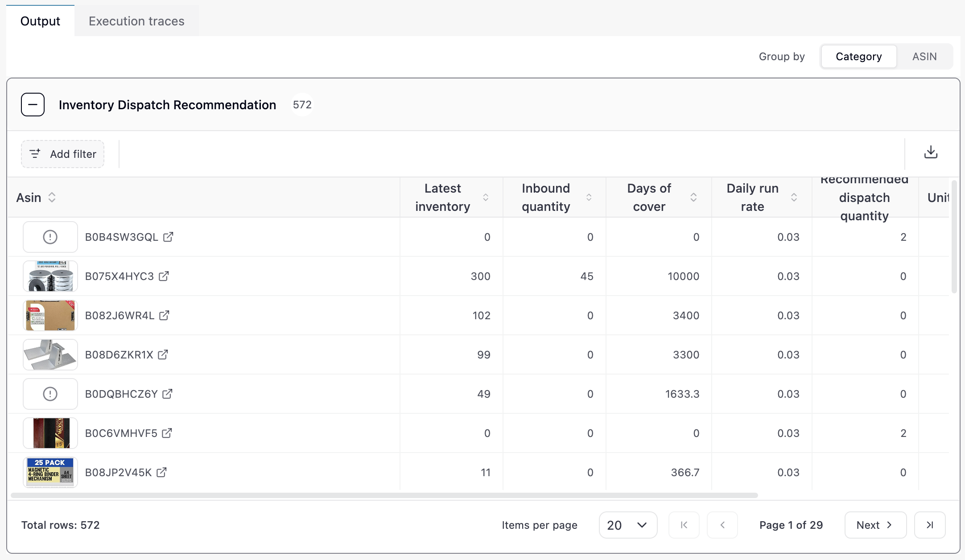Toggle sorting on Latest inventory column
The image size is (965, 560).
click(486, 197)
